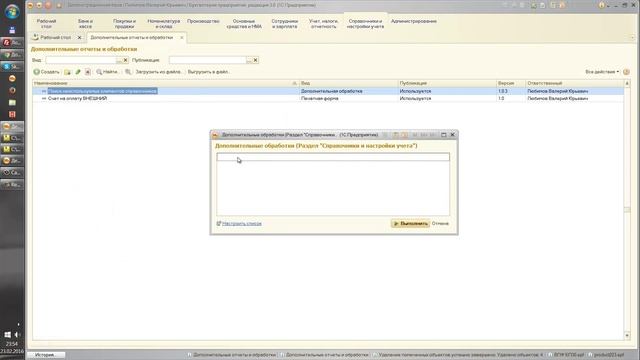
Task: Click the Выгрузить в файл button
Action: tap(209, 72)
